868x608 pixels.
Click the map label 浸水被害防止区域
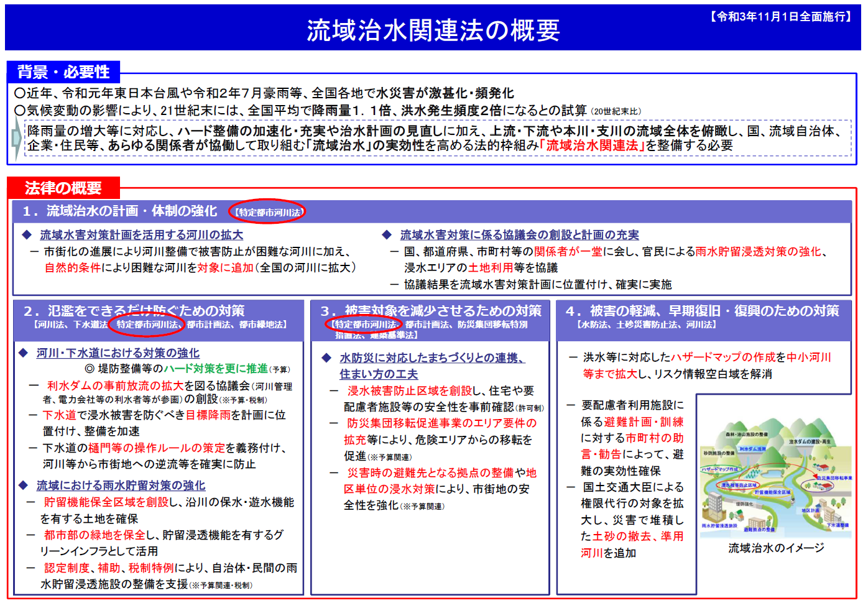coord(740,485)
